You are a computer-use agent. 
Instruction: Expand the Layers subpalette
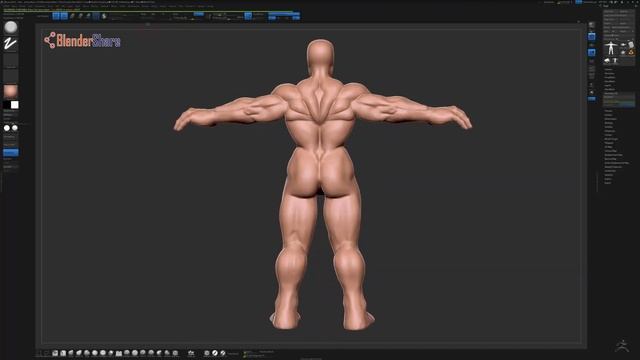608,85
